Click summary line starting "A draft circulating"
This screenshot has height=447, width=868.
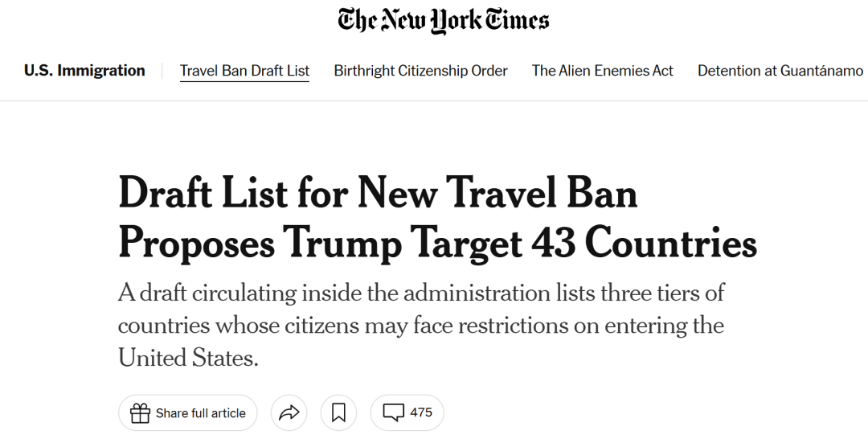point(421,293)
